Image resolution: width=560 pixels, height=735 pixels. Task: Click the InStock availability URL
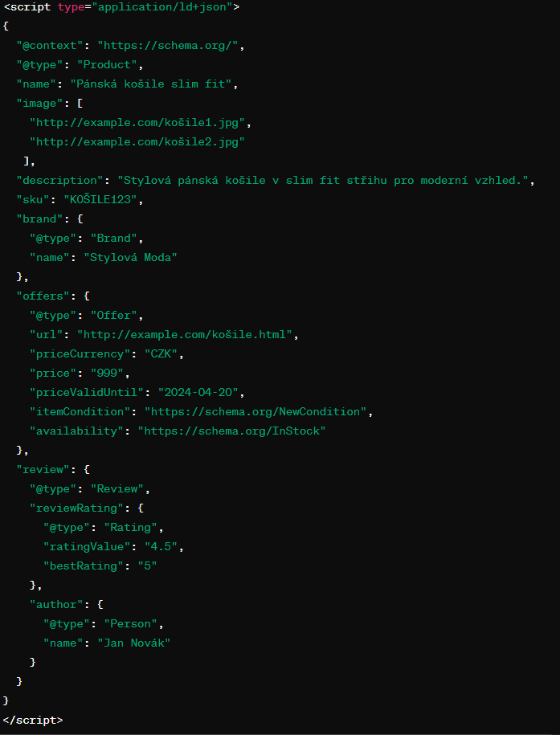pos(231,431)
